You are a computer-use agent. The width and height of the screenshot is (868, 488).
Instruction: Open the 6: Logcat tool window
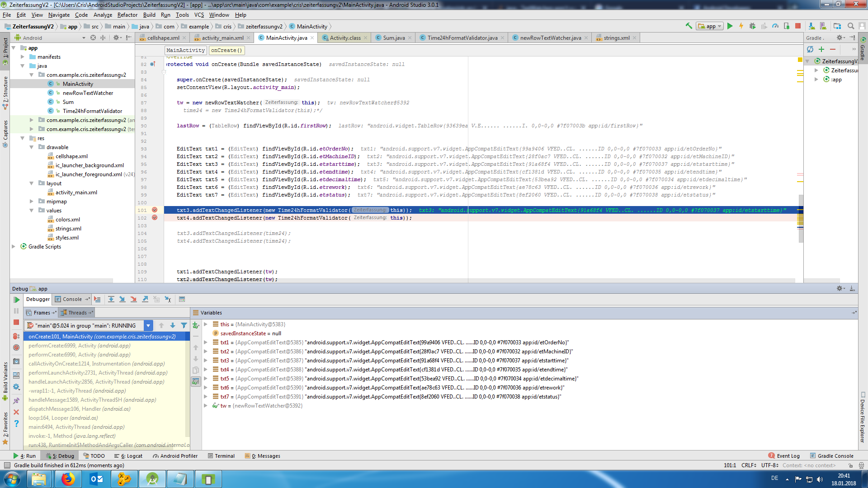(128, 456)
